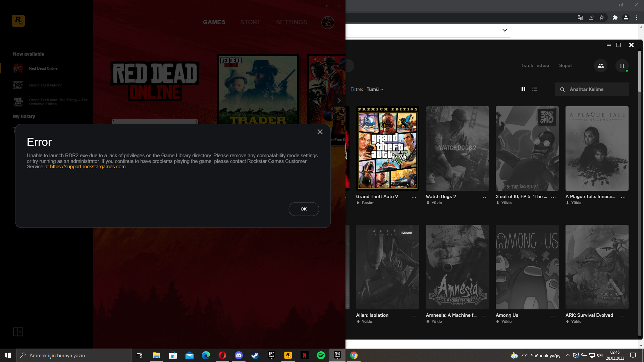The width and height of the screenshot is (644, 362).
Task: Switch to grid view in Epic library
Action: click(x=523, y=89)
